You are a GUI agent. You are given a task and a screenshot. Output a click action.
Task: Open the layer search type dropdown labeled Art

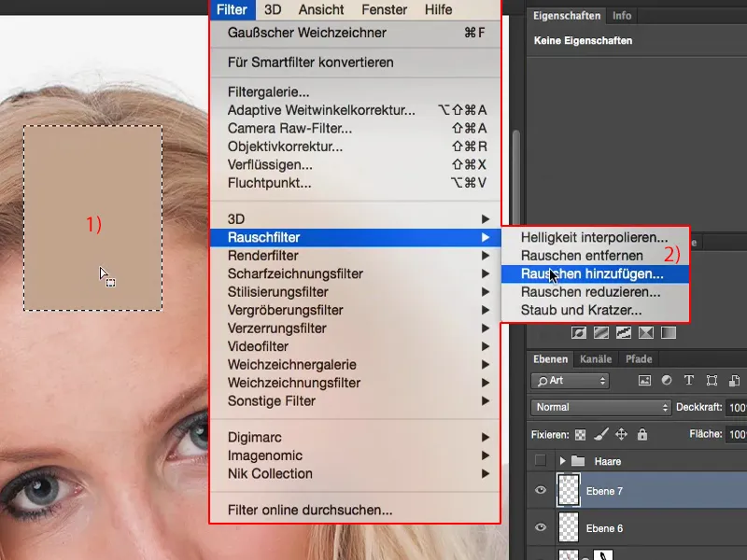pyautogui.click(x=570, y=380)
